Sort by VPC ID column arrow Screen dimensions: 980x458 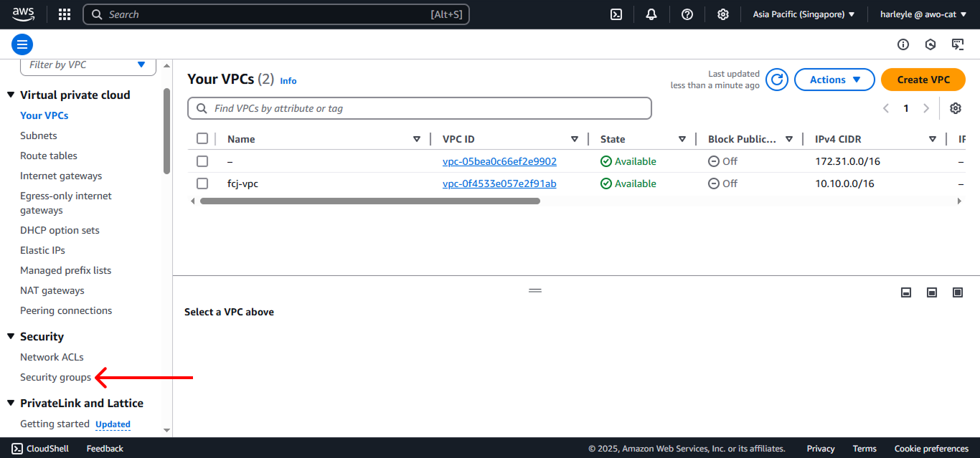575,139
